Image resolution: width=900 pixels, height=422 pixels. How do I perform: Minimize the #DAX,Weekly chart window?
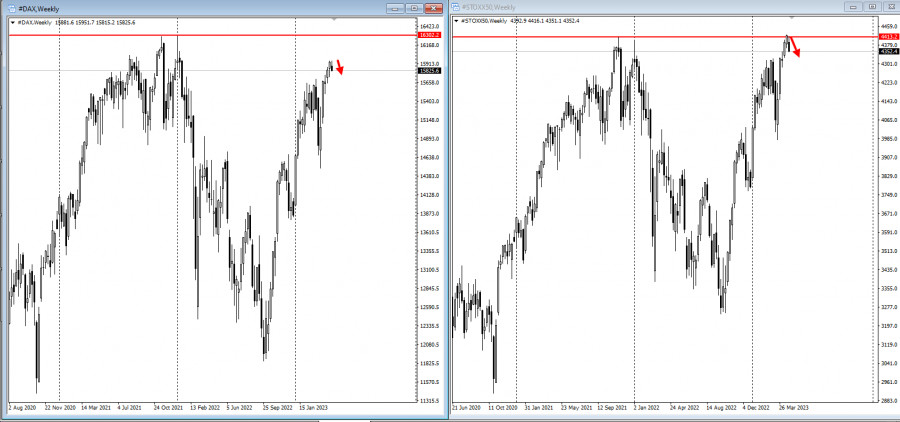(395, 8)
